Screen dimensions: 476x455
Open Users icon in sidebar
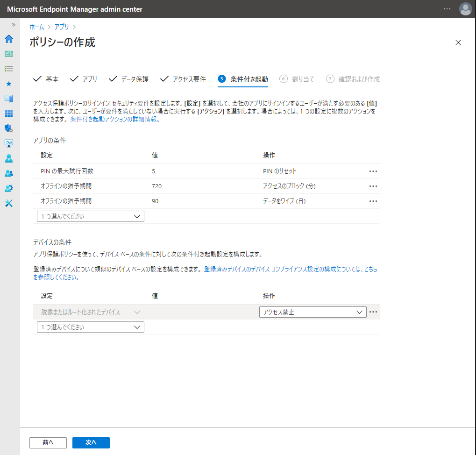9,158
